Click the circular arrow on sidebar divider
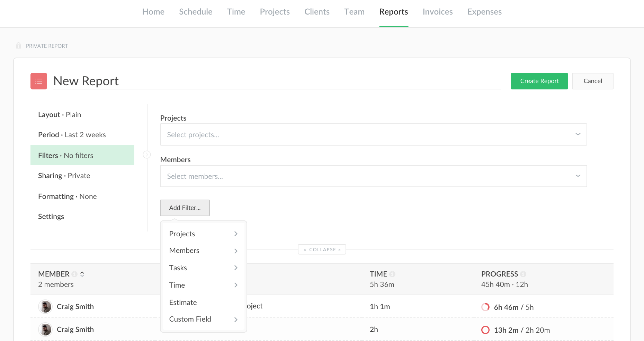 [147, 155]
